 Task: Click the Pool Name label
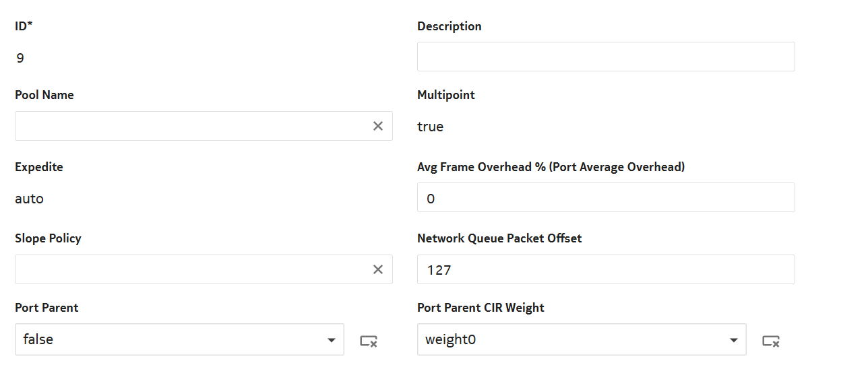click(44, 95)
